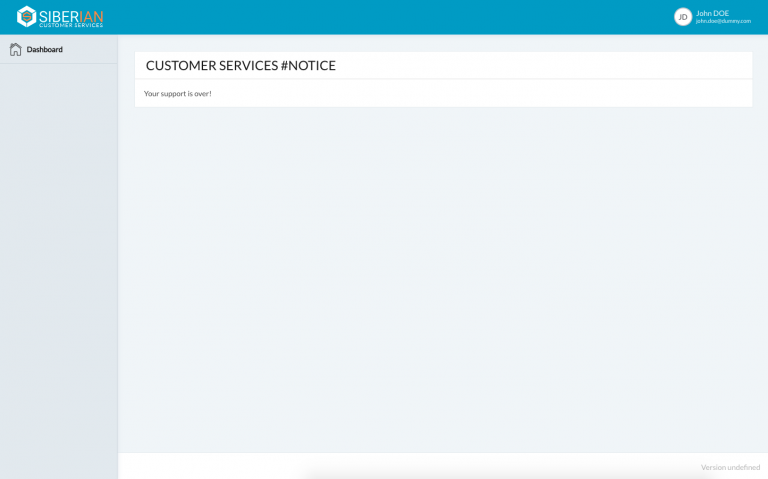768x479 pixels.
Task: Click the '#NOTICE' word in the heading
Action: point(308,65)
